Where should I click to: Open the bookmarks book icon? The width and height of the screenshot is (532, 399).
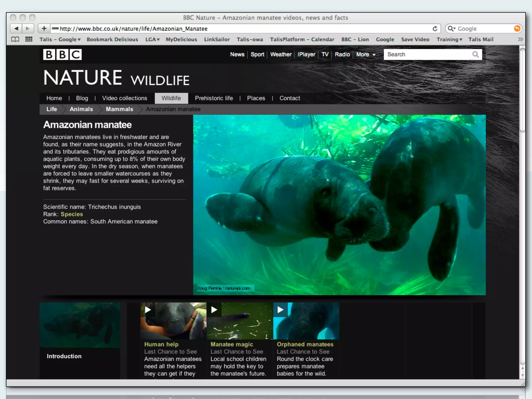coord(15,39)
